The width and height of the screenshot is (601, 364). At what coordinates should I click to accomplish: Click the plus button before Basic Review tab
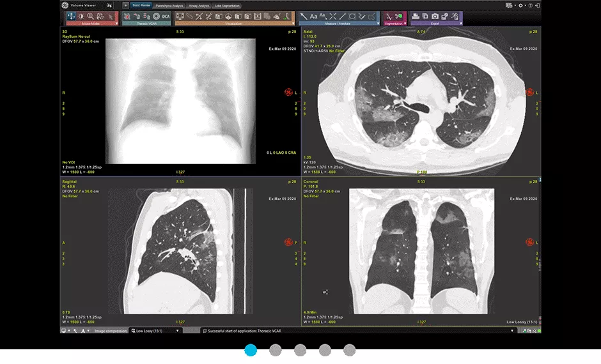pos(126,5)
